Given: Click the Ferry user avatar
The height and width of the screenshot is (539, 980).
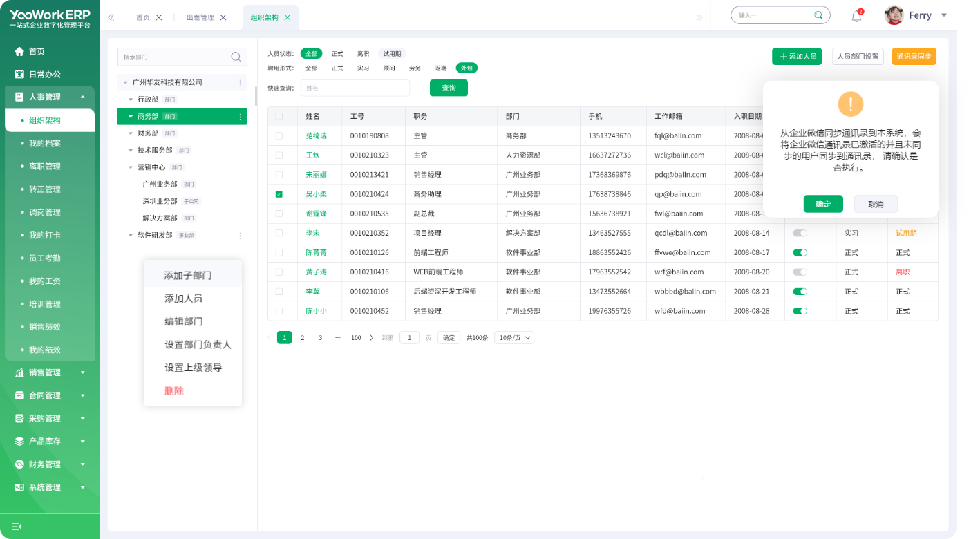Looking at the screenshot, I should [x=894, y=15].
